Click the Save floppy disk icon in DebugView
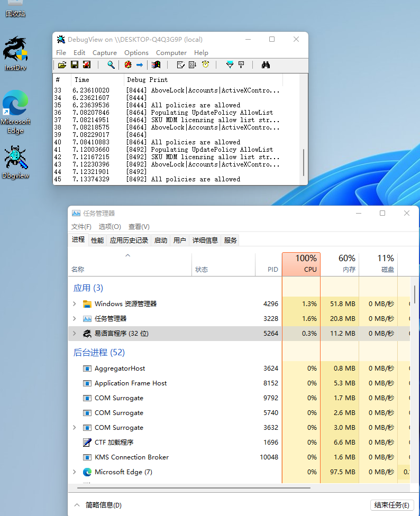The height and width of the screenshot is (516, 420). (75, 64)
